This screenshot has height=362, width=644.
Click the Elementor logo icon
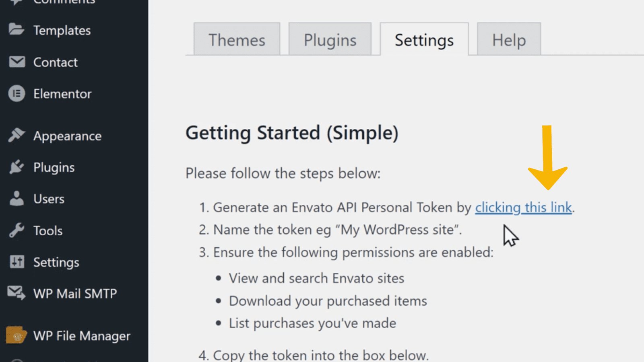click(17, 94)
